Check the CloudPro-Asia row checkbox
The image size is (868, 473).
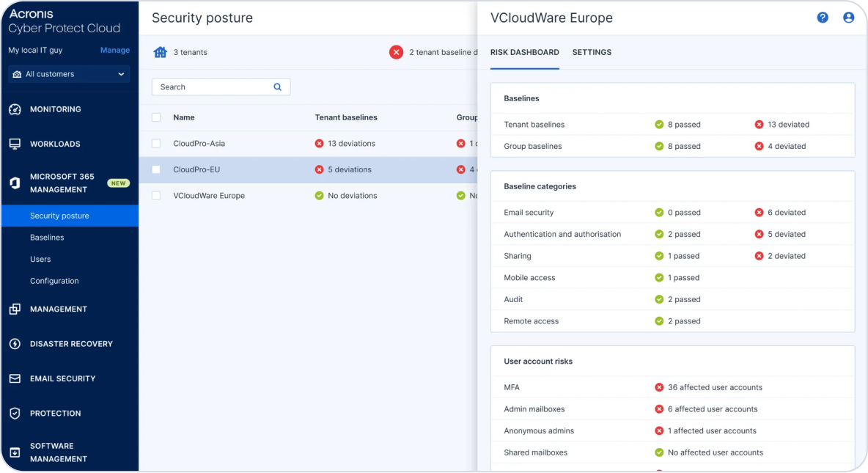[x=156, y=143]
